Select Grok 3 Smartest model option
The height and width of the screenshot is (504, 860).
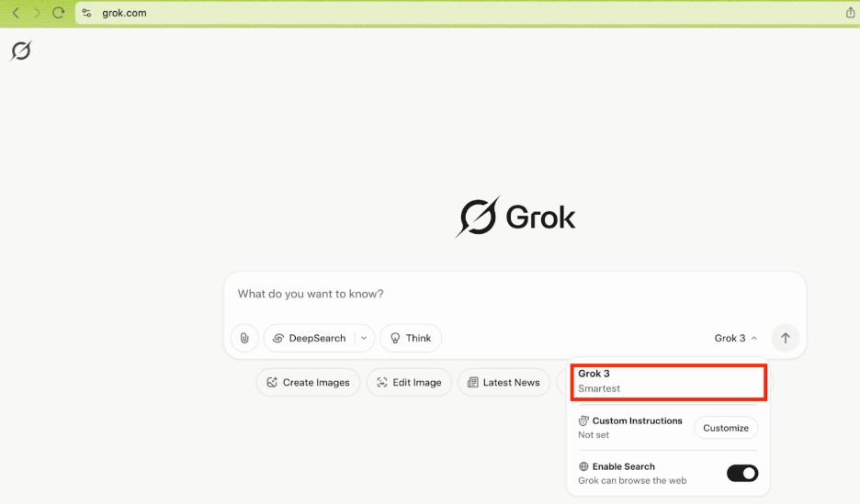[667, 381]
